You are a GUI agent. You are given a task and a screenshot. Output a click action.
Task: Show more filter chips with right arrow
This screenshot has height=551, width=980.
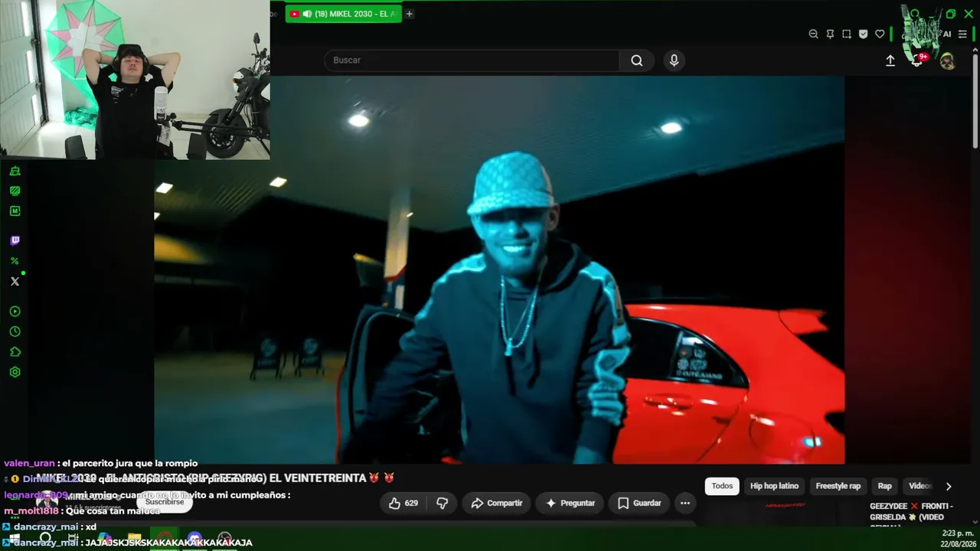click(x=949, y=486)
